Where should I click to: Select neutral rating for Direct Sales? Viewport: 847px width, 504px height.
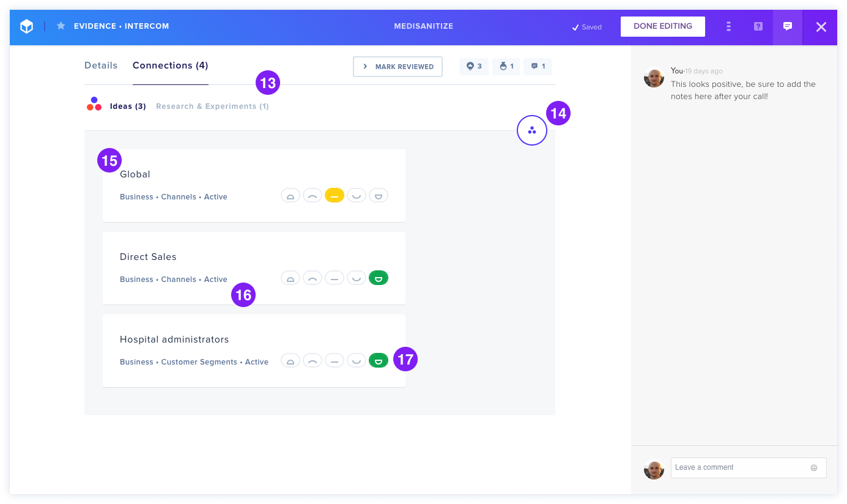click(335, 278)
